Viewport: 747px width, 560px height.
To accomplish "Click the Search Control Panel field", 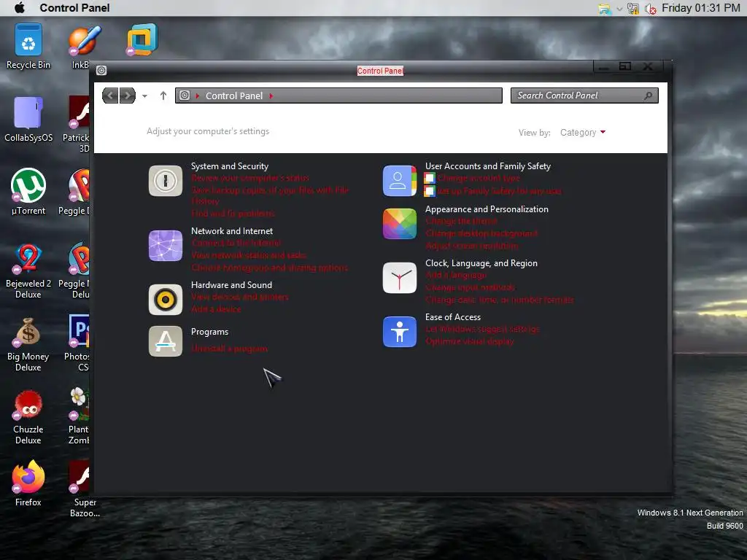I will [584, 96].
